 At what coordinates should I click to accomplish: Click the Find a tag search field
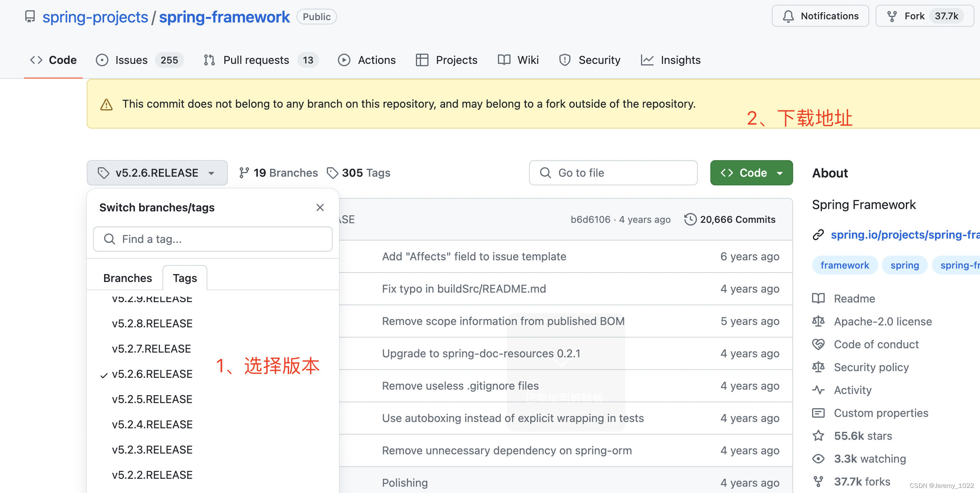click(x=213, y=239)
